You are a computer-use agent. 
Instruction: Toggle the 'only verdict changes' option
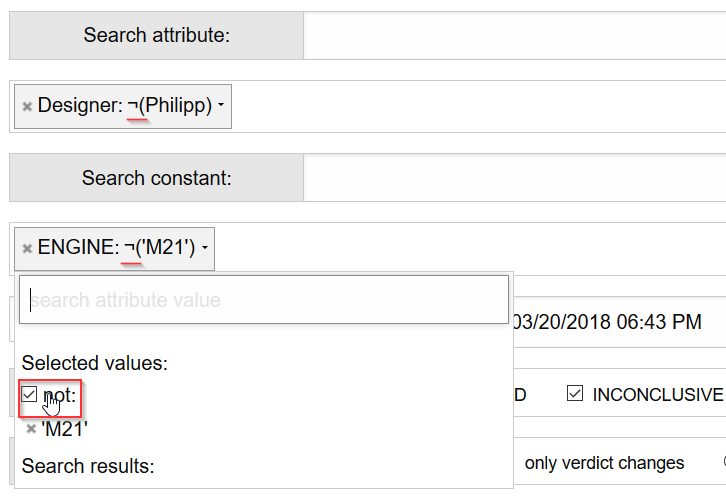604,463
